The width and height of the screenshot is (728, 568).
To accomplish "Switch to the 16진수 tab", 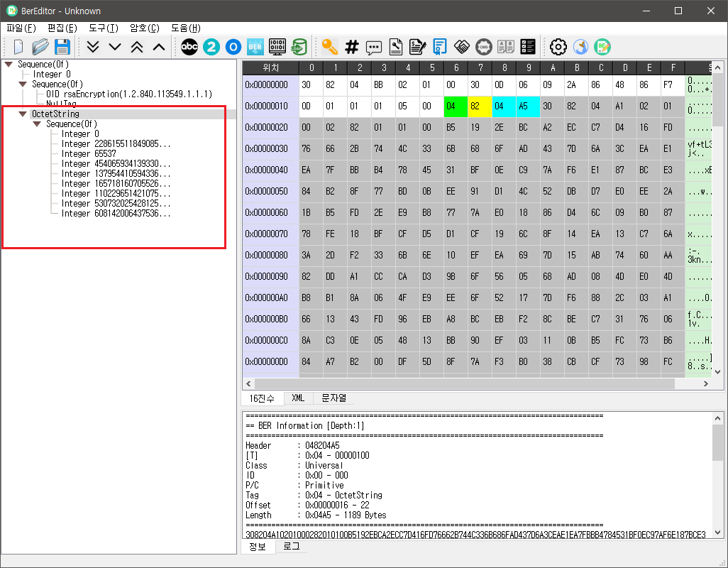I will pos(262,398).
